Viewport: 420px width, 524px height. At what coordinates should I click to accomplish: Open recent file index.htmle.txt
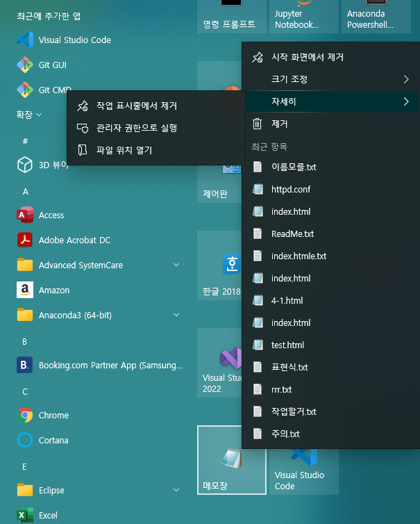(331, 256)
